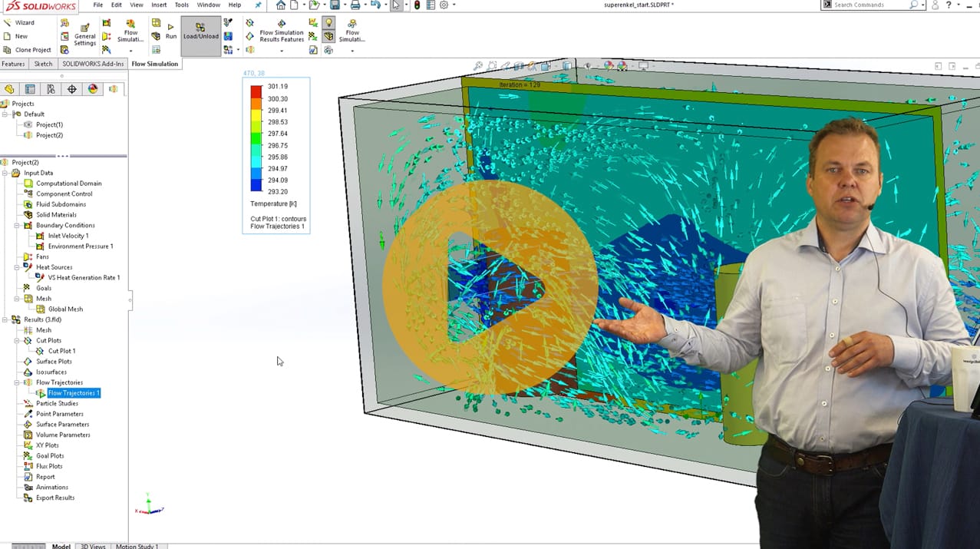The height and width of the screenshot is (549, 980).
Task: Open the Options gear icon
Action: [444, 5]
